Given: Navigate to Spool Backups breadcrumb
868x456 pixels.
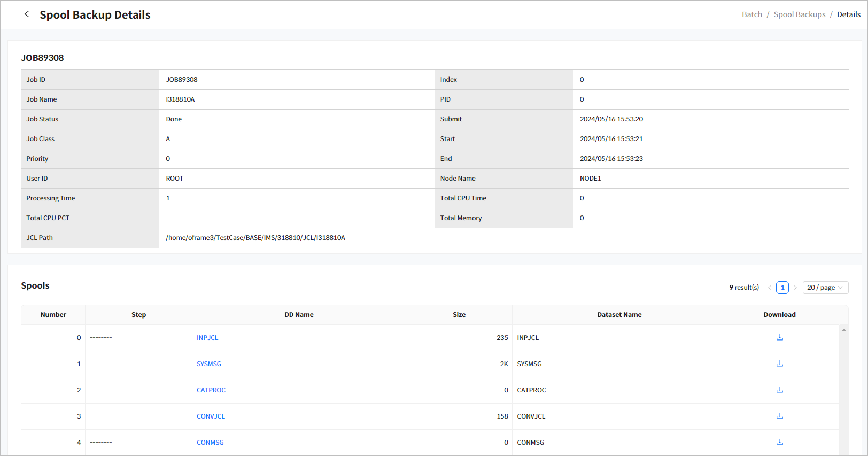Looking at the screenshot, I should [x=799, y=14].
